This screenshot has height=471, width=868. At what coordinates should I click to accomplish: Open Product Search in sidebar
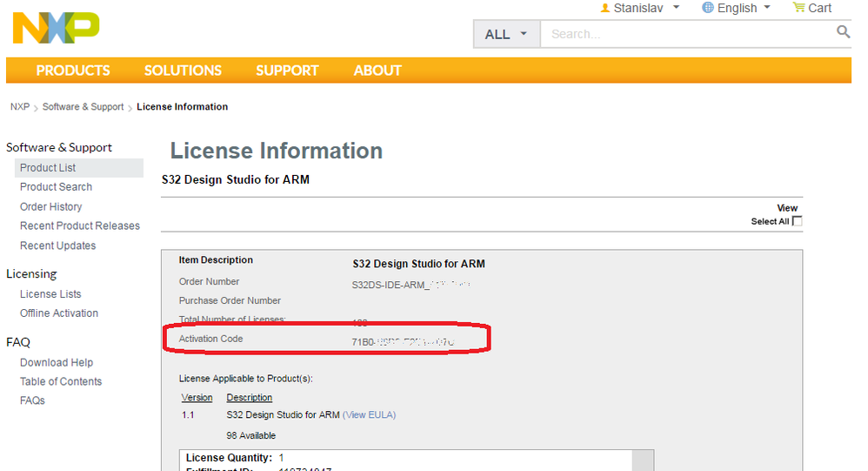56,186
